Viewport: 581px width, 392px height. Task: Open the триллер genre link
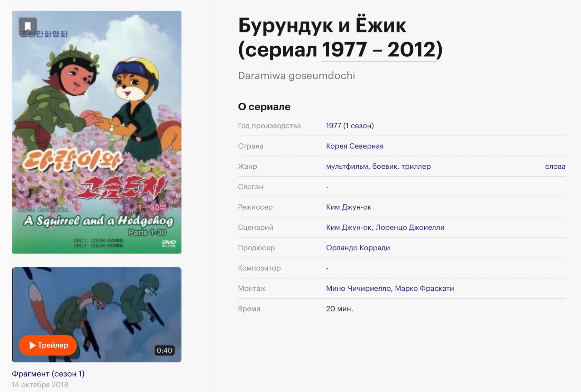click(x=416, y=166)
